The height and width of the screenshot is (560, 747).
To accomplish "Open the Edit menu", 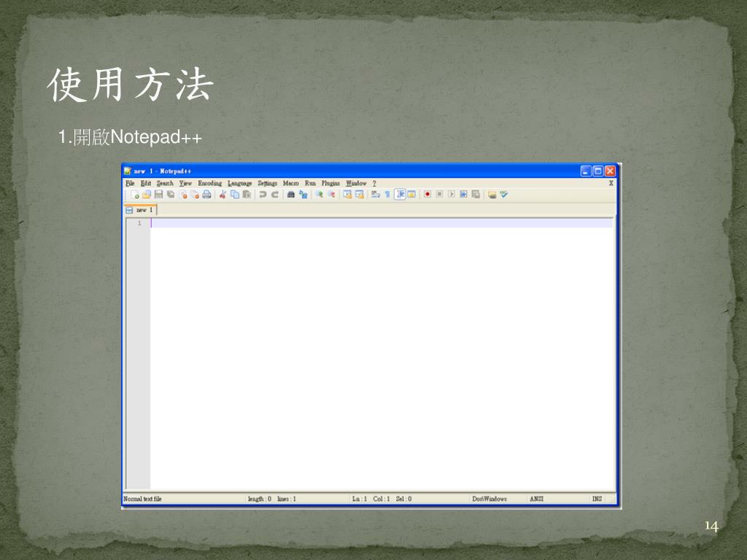I will click(x=146, y=183).
